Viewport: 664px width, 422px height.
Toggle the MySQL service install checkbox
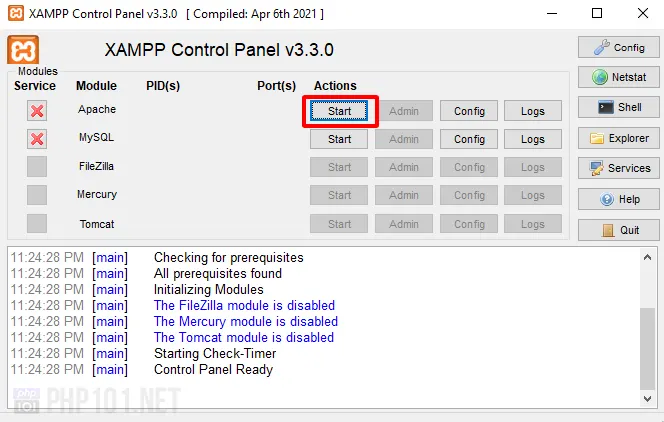pos(37,139)
